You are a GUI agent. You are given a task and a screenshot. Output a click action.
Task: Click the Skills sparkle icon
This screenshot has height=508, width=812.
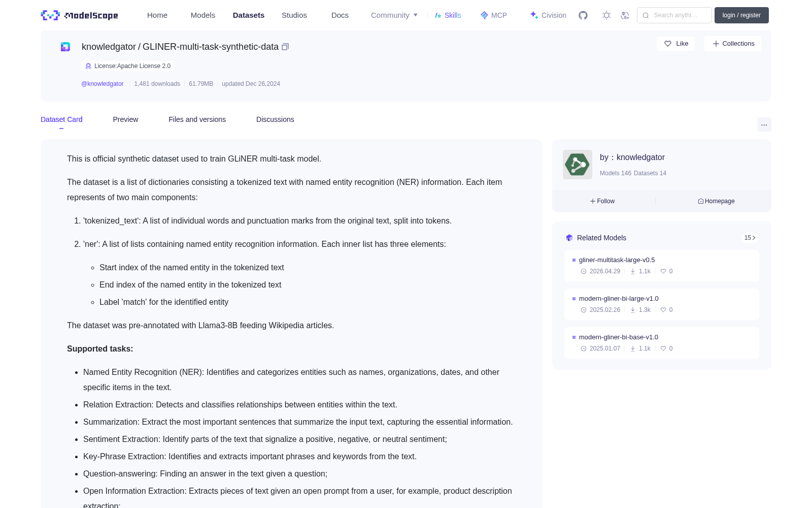point(438,15)
